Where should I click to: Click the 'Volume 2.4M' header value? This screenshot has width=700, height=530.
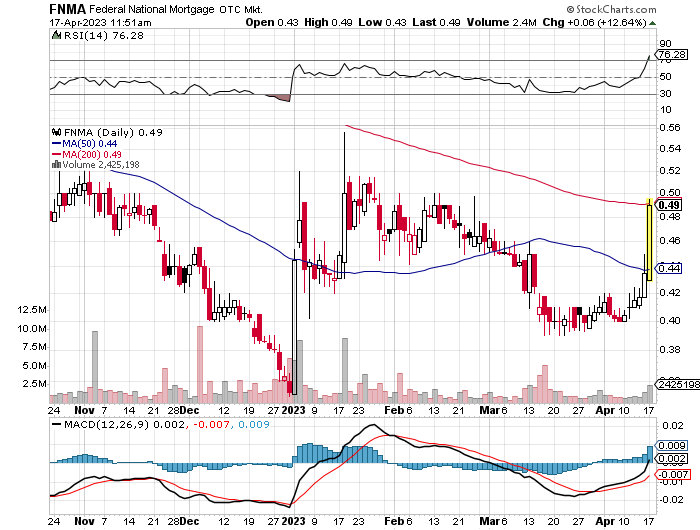pos(502,22)
